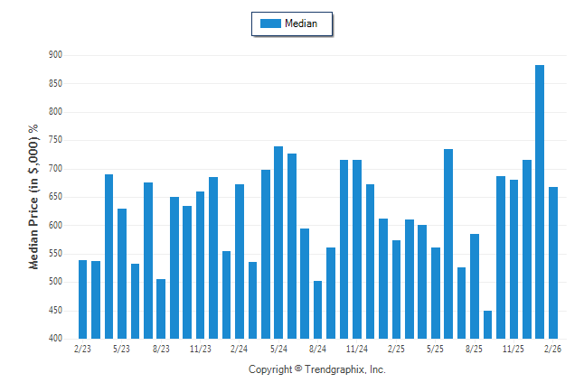Toggle the Median series legend label
Screen dimensions: 584x392
pyautogui.click(x=302, y=23)
